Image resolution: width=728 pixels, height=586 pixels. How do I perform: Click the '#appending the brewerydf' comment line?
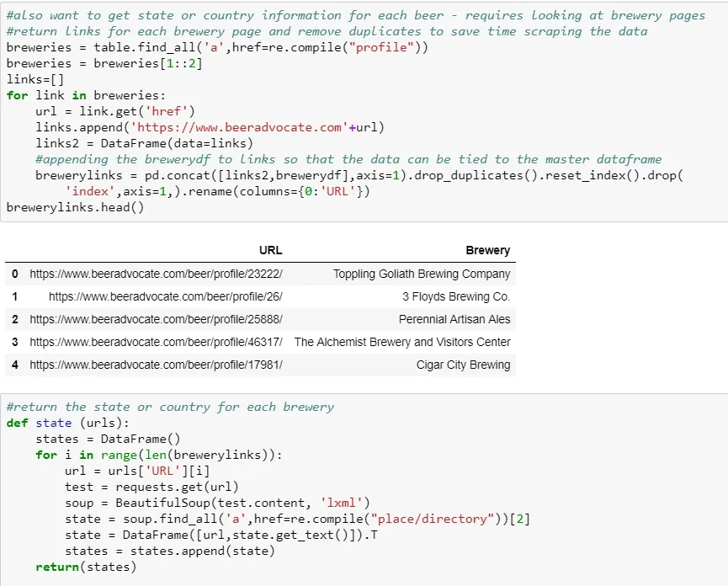click(348, 160)
